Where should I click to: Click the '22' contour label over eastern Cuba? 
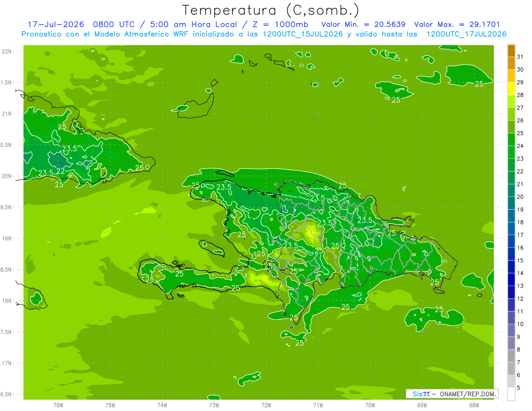click(61, 171)
